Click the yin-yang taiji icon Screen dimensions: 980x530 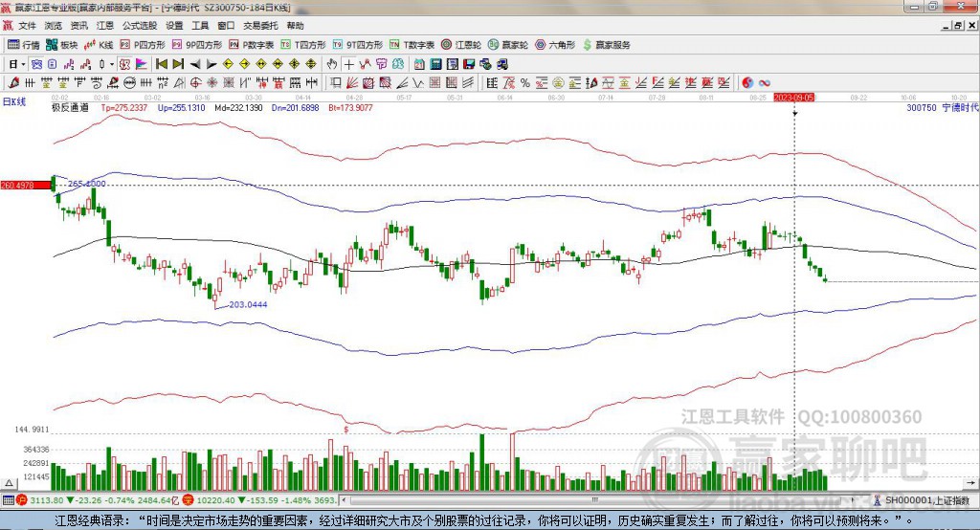click(x=748, y=83)
